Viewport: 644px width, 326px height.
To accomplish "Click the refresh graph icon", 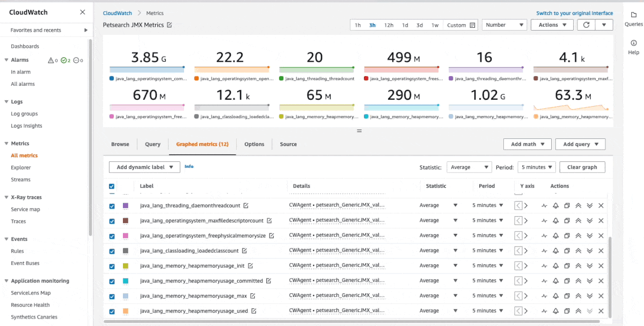I will [x=586, y=25].
